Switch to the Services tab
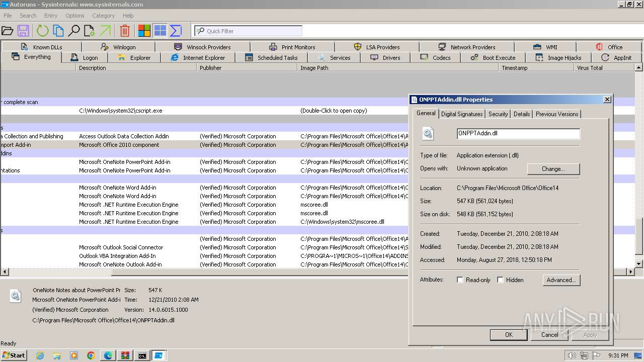The height and width of the screenshot is (362, 644). (334, 58)
